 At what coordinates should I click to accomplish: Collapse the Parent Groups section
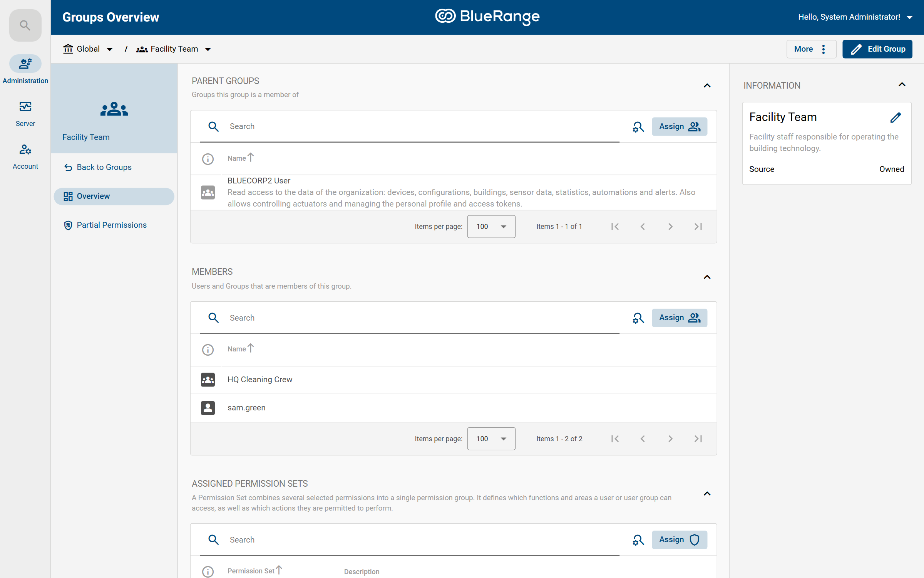(x=707, y=86)
